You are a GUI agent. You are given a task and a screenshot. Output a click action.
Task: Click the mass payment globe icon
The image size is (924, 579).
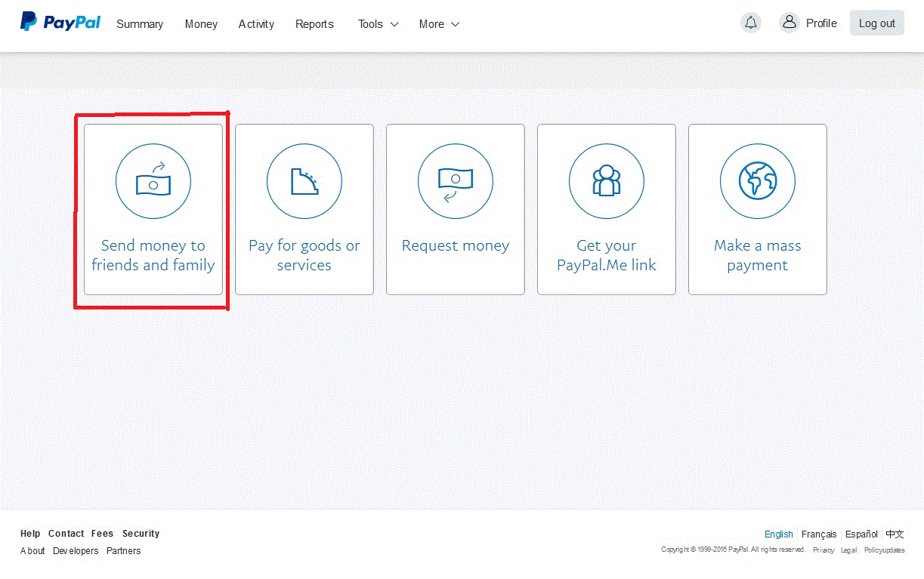click(x=758, y=181)
